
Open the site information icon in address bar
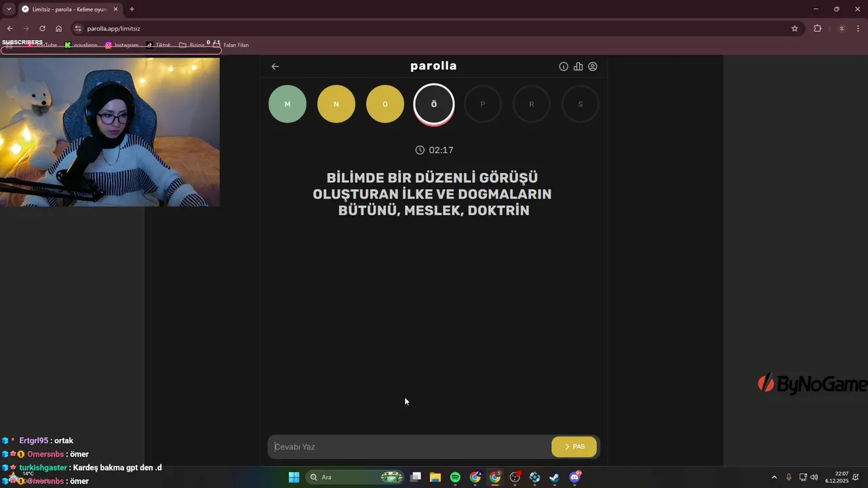click(79, 28)
